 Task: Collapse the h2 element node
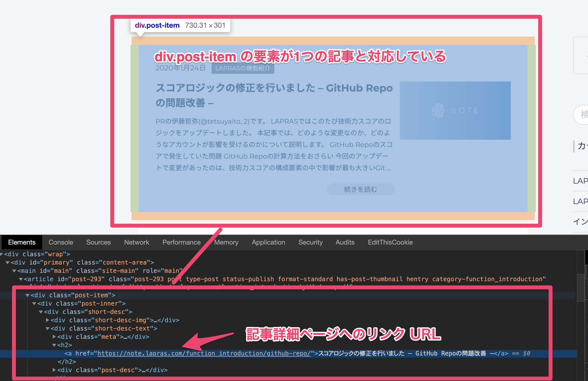54,345
